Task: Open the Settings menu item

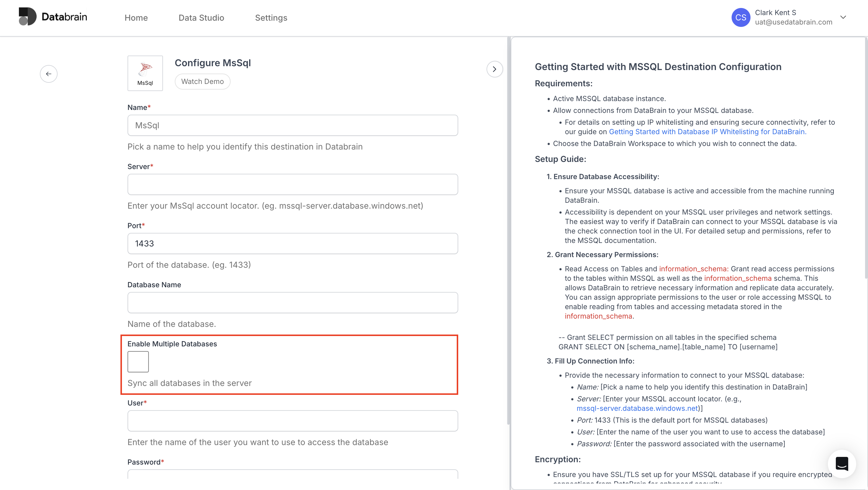Action: tap(271, 18)
